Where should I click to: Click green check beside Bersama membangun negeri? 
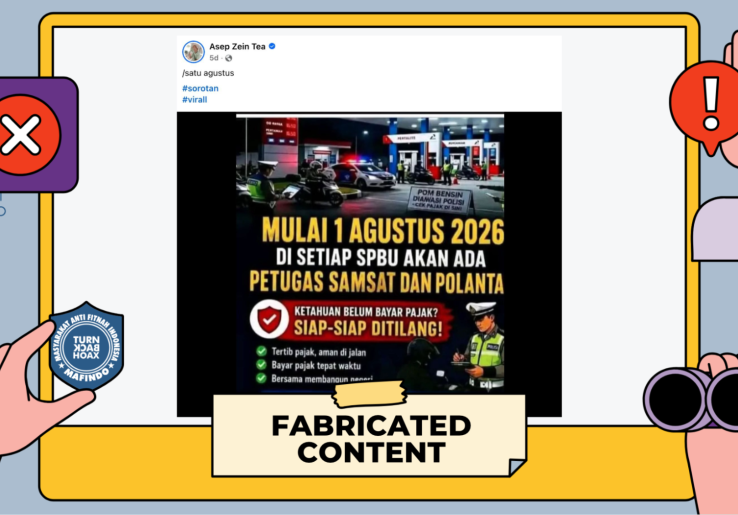[262, 378]
